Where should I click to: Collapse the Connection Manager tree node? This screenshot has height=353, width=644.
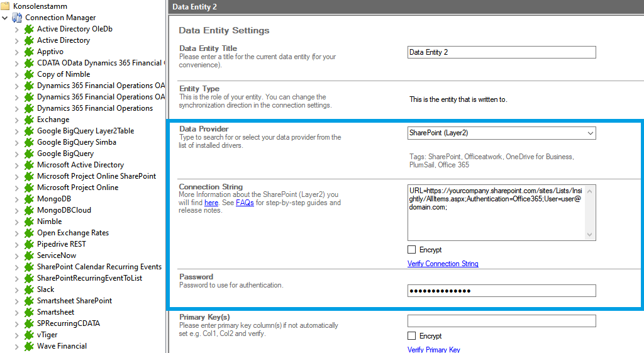click(5, 18)
